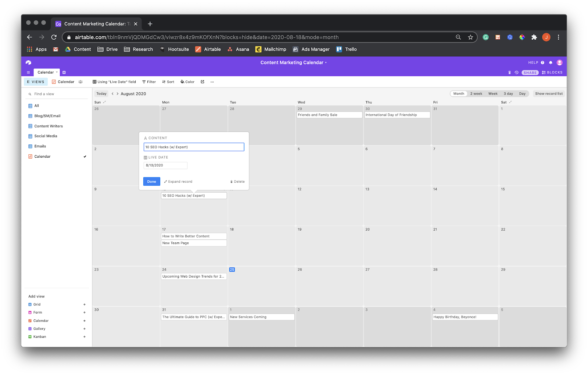Click the share view export icon

click(202, 82)
